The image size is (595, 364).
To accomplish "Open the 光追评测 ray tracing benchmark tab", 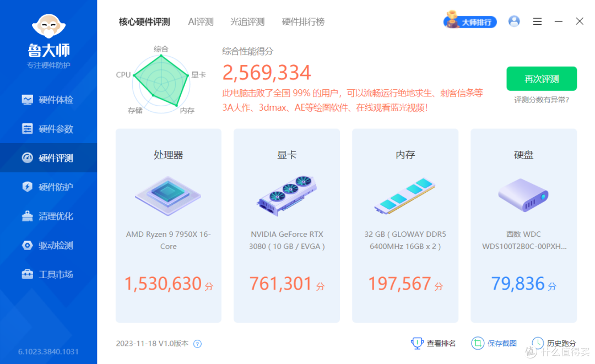I will click(x=247, y=22).
